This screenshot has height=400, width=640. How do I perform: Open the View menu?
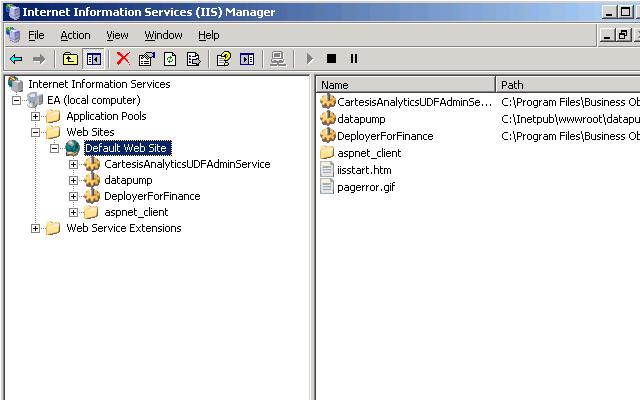pyautogui.click(x=118, y=36)
